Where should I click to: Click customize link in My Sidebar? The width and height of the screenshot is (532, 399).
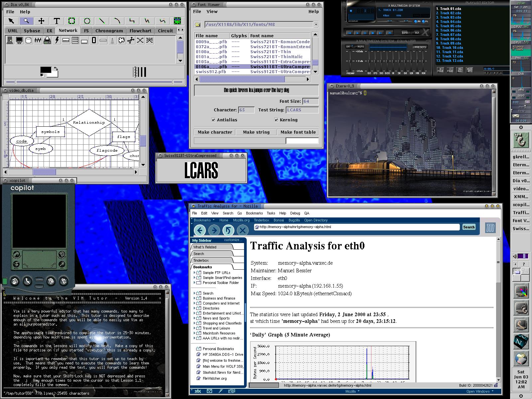233,240
